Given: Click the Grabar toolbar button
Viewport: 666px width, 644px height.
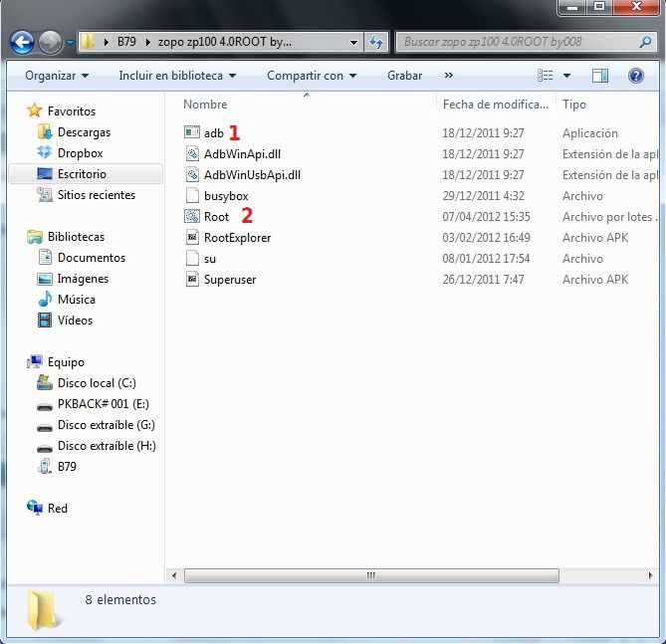Looking at the screenshot, I should [x=404, y=76].
